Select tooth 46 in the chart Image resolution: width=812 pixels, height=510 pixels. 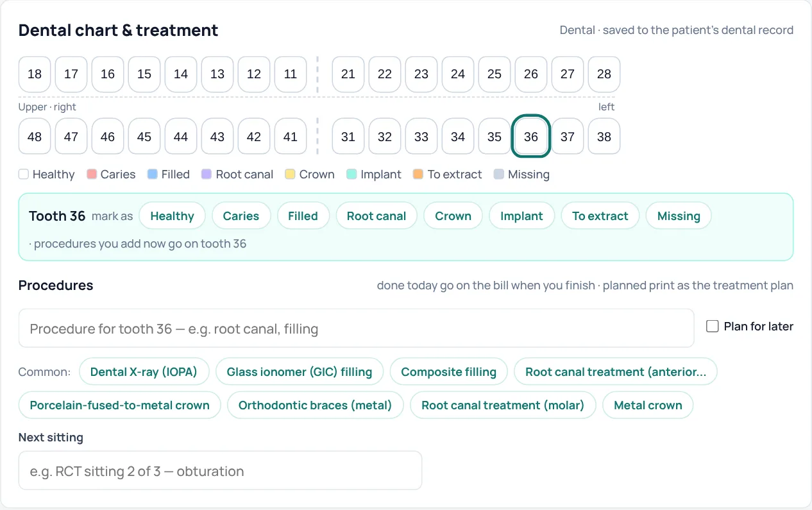coord(108,137)
